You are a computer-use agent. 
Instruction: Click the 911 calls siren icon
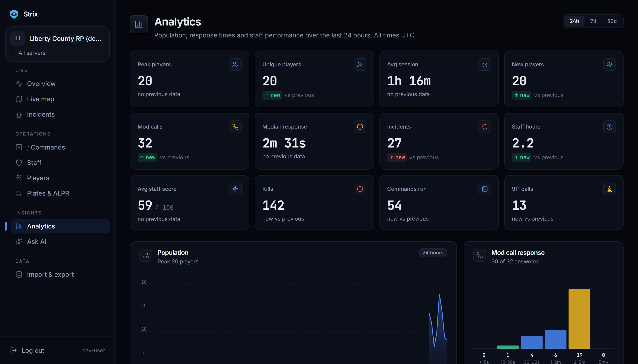point(610,189)
